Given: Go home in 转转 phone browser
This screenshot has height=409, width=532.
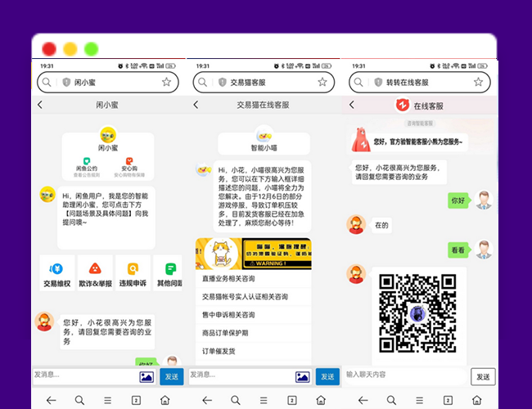Looking at the screenshot, I should pyautogui.click(x=476, y=400).
